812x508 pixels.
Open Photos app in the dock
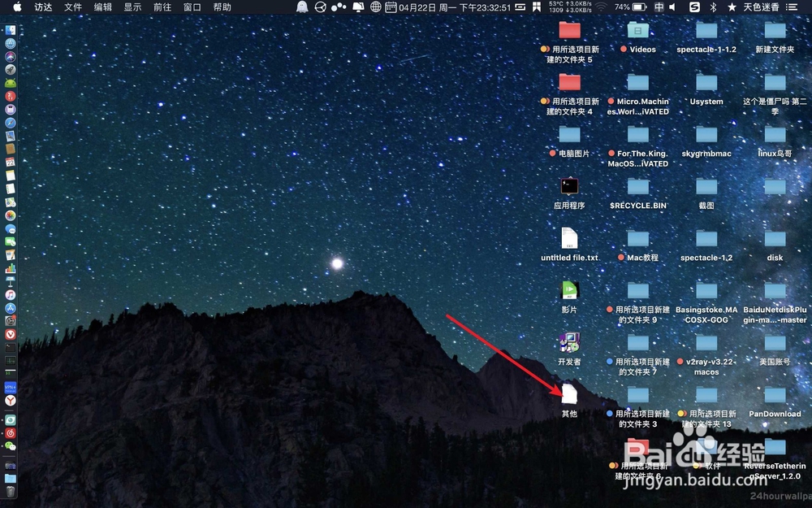click(11, 215)
